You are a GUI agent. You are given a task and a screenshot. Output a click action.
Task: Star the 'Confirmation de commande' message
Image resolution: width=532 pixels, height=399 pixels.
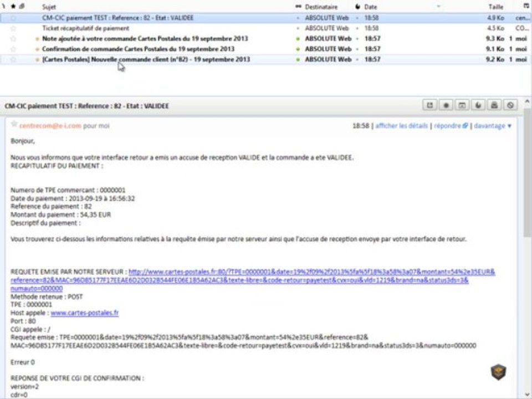point(13,49)
